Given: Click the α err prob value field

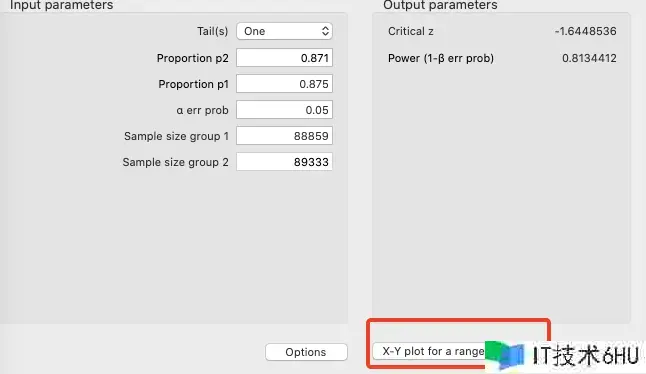Looking at the screenshot, I should [284, 110].
